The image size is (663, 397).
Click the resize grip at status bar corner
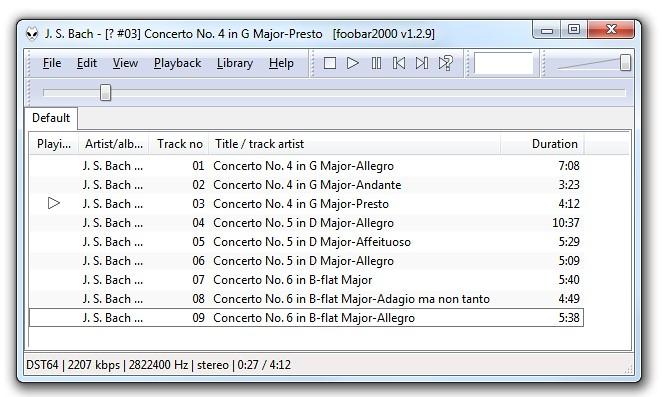[x=628, y=369]
